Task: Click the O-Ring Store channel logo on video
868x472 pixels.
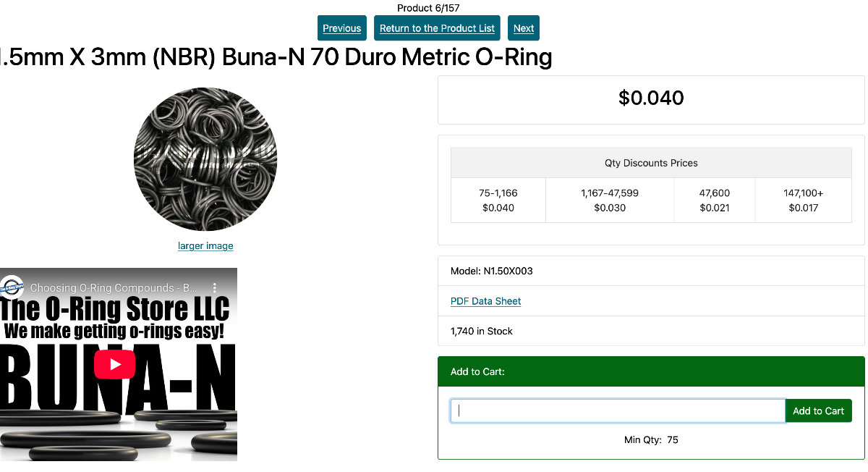Action: pyautogui.click(x=12, y=287)
